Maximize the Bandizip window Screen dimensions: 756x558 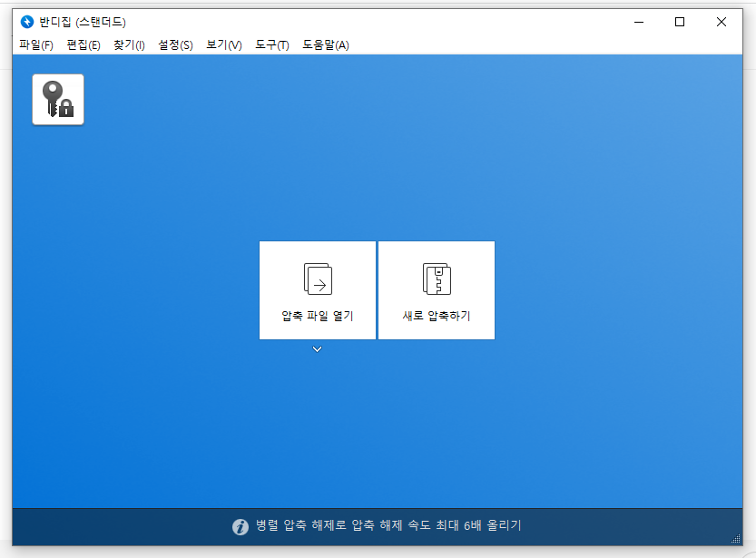click(x=681, y=21)
